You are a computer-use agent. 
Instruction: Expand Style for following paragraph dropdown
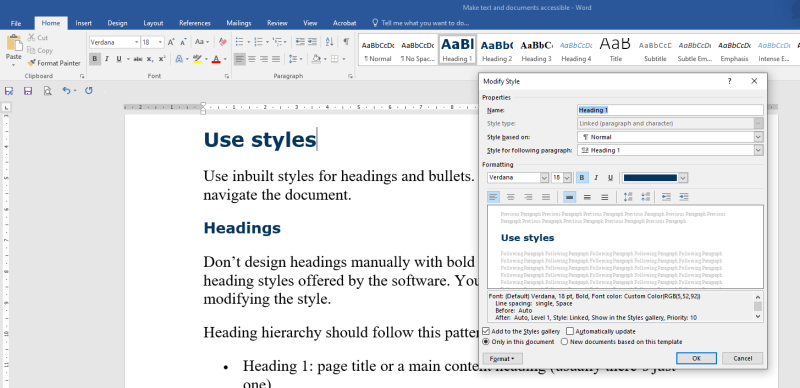point(758,150)
